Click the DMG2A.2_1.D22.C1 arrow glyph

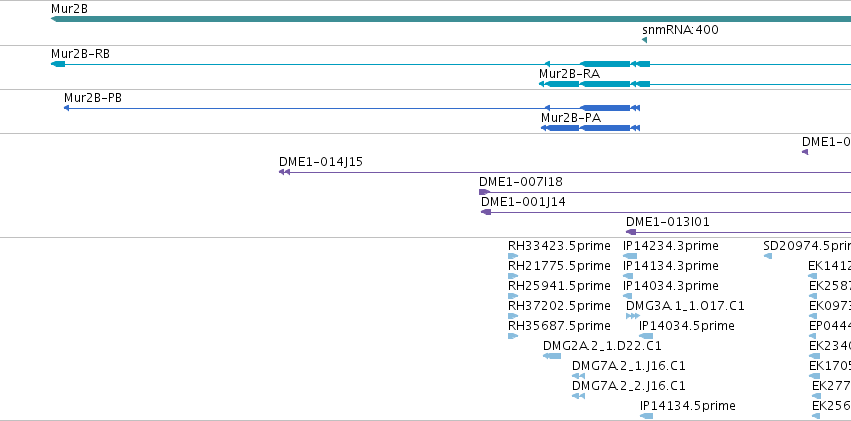click(552, 356)
